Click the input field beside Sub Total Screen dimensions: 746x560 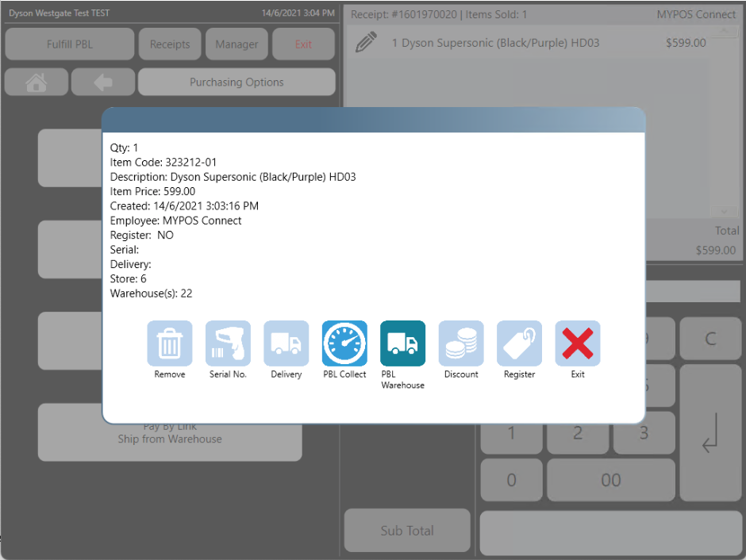[611, 533]
